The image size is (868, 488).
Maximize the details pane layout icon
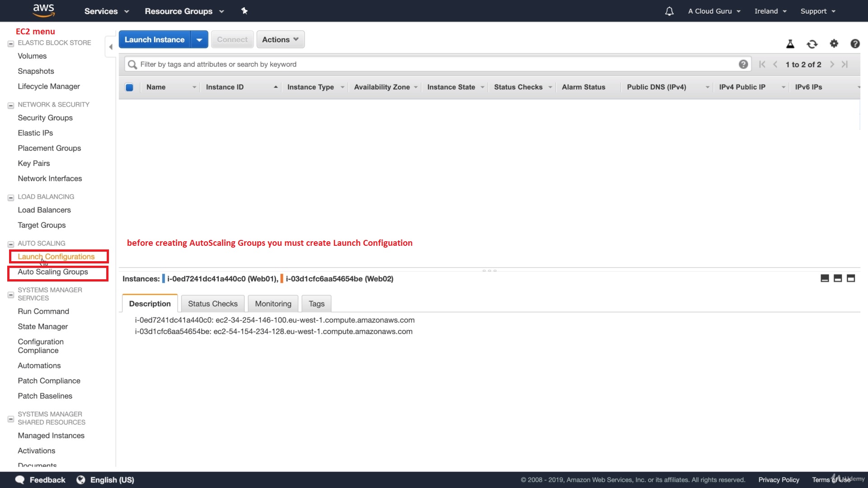(x=850, y=278)
